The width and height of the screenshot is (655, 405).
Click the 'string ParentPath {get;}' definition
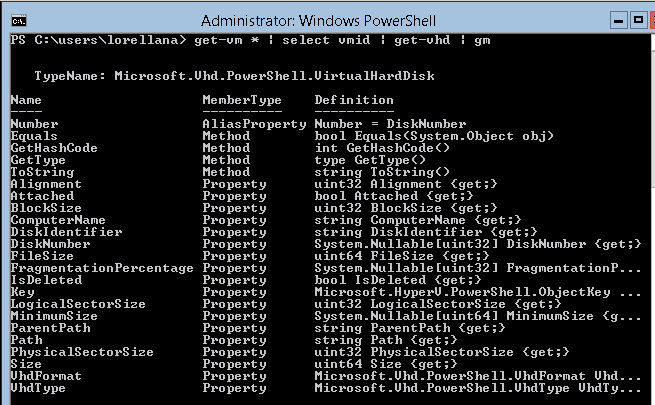pos(410,328)
